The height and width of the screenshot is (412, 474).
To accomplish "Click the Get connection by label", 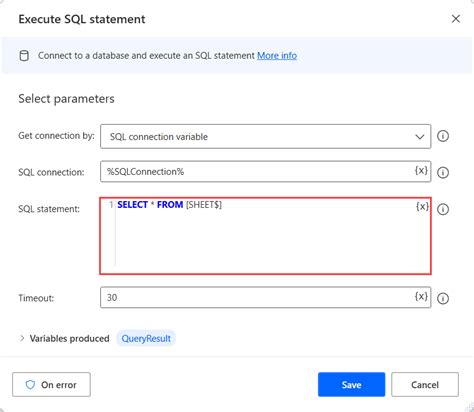I will click(x=56, y=136).
